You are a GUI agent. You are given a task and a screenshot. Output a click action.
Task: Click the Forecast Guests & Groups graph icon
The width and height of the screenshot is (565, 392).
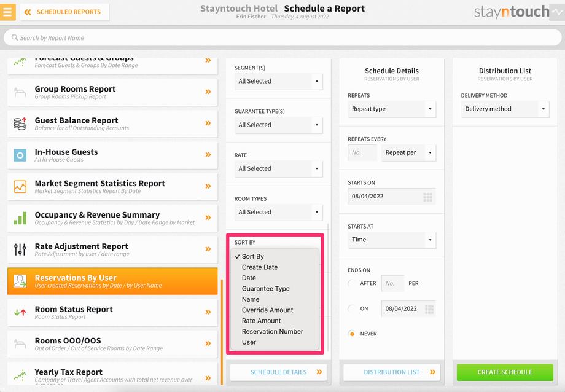coord(20,62)
